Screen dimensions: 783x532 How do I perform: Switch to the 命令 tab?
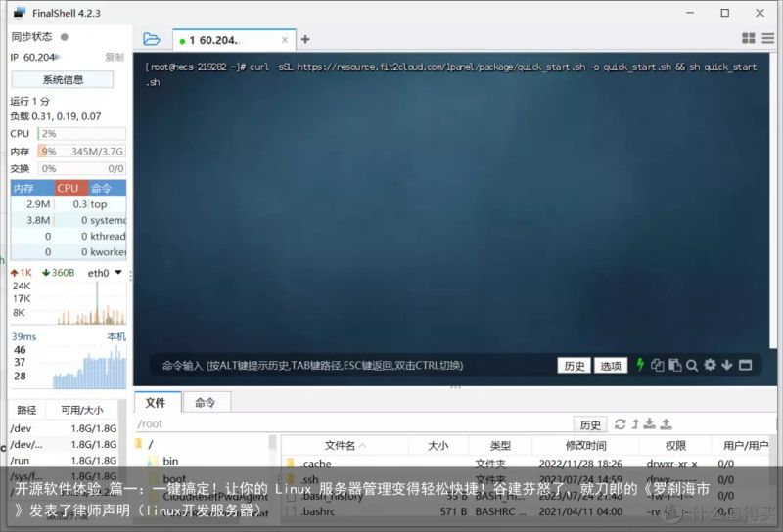click(x=206, y=403)
